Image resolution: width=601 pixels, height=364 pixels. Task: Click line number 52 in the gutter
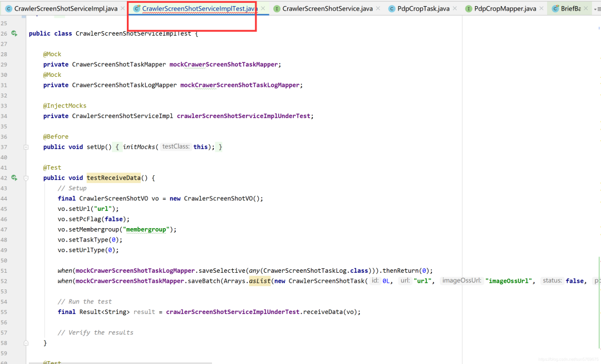pos(4,281)
